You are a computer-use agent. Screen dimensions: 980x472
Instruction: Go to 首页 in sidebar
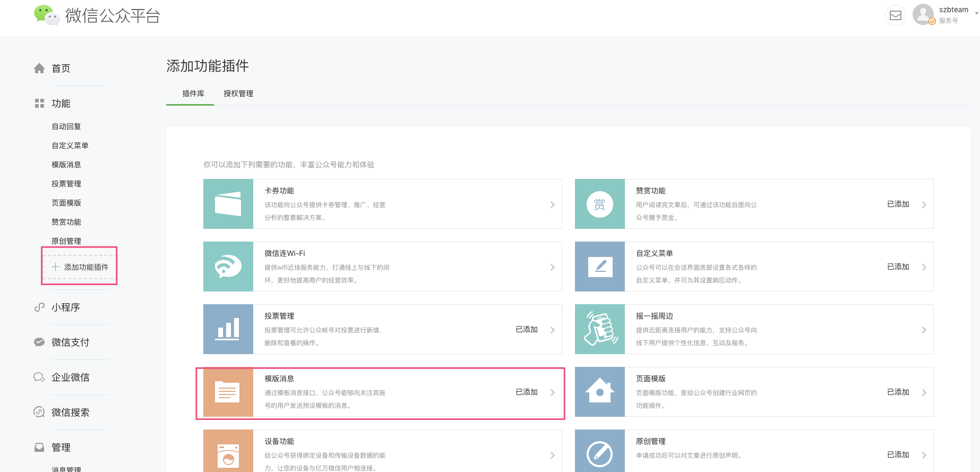61,68
